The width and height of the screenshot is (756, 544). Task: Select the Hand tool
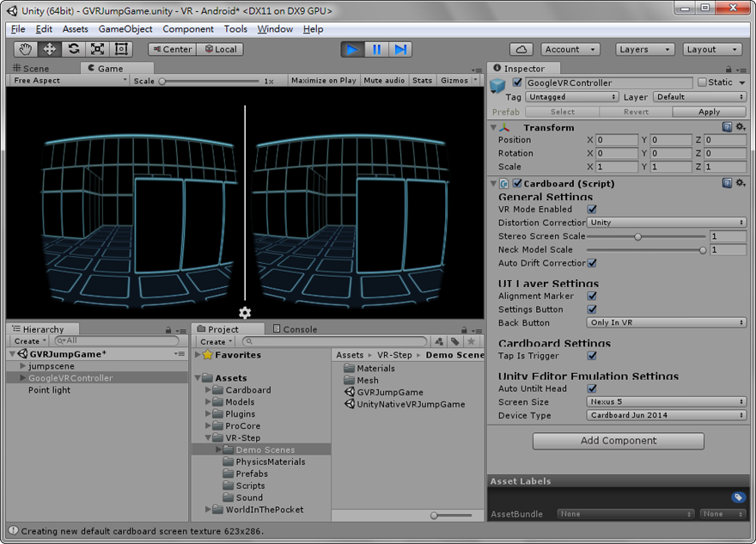[25, 49]
